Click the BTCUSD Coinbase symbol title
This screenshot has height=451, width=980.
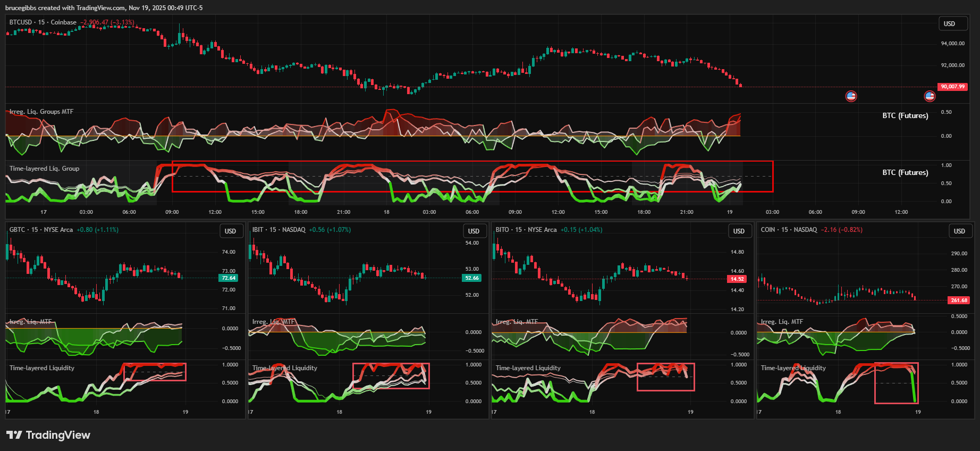tap(43, 22)
